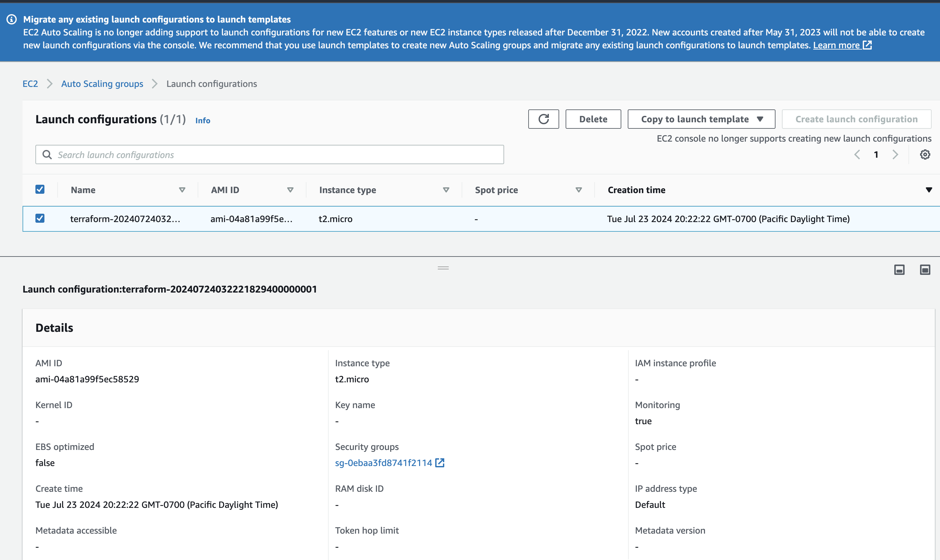Open security group external link icon
Viewport: 940px width, 560px height.
coord(440,462)
